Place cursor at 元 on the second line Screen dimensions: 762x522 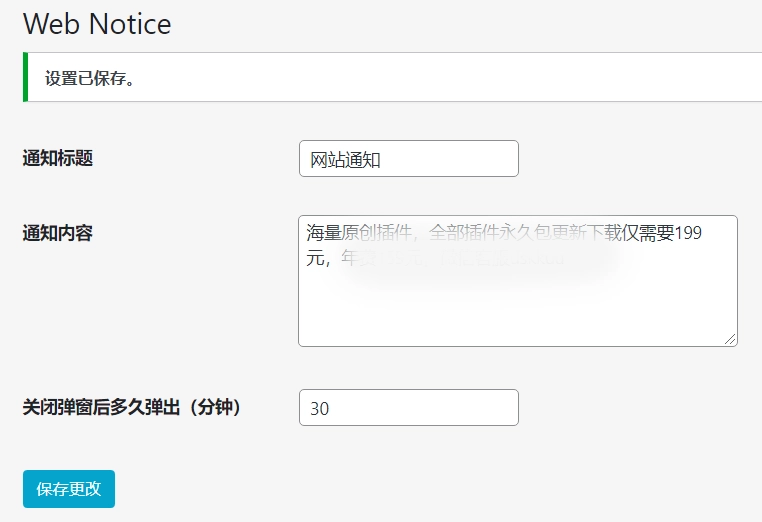tap(316, 259)
